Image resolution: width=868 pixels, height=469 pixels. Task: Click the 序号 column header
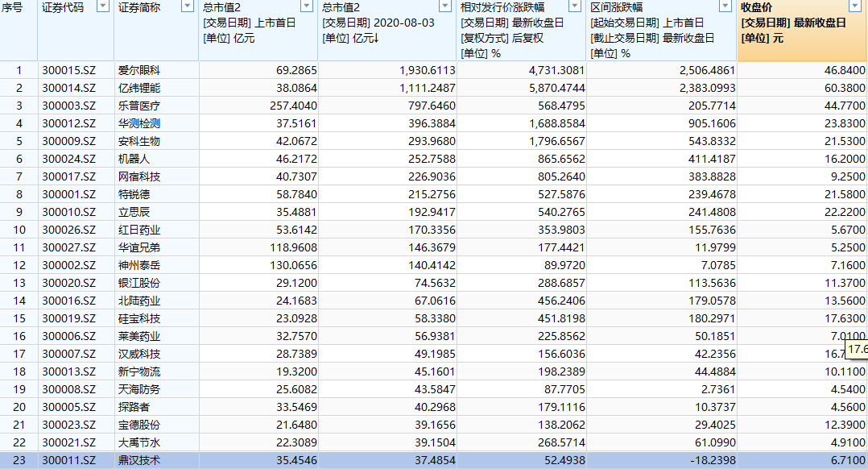coord(19,30)
